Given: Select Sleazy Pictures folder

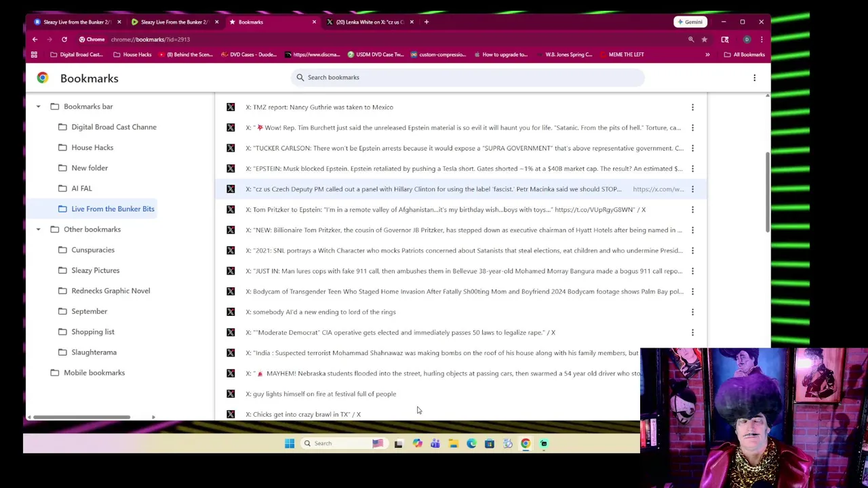Looking at the screenshot, I should click(x=89, y=270).
